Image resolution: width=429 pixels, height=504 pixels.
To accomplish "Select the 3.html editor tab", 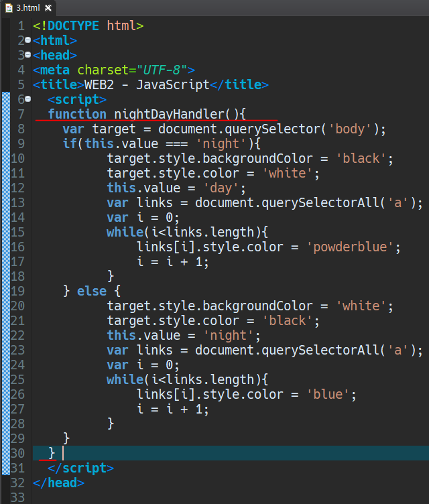I will (28, 8).
